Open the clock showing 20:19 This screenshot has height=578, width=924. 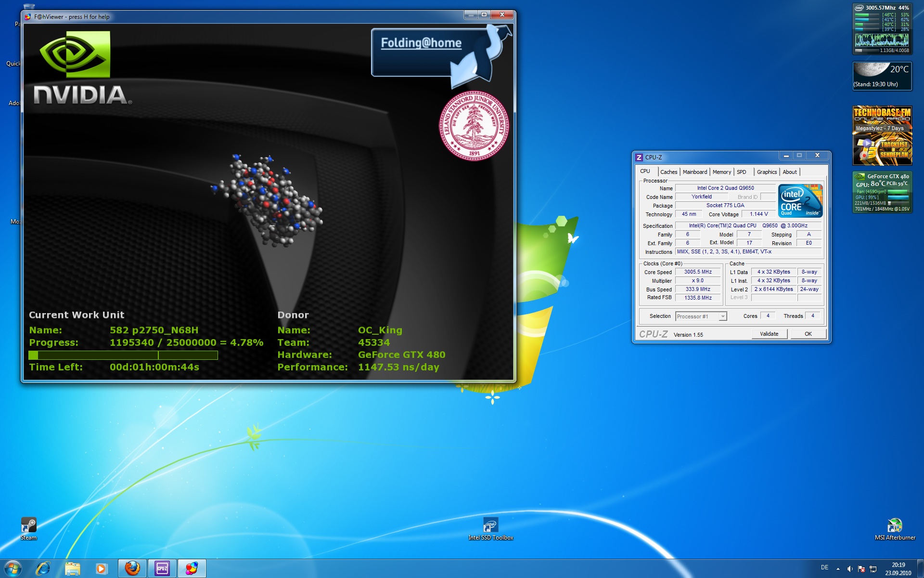point(898,569)
